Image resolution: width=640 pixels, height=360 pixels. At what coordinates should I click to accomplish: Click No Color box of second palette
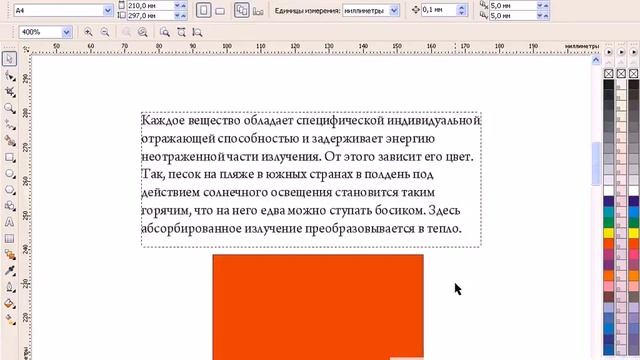pyautogui.click(x=621, y=73)
